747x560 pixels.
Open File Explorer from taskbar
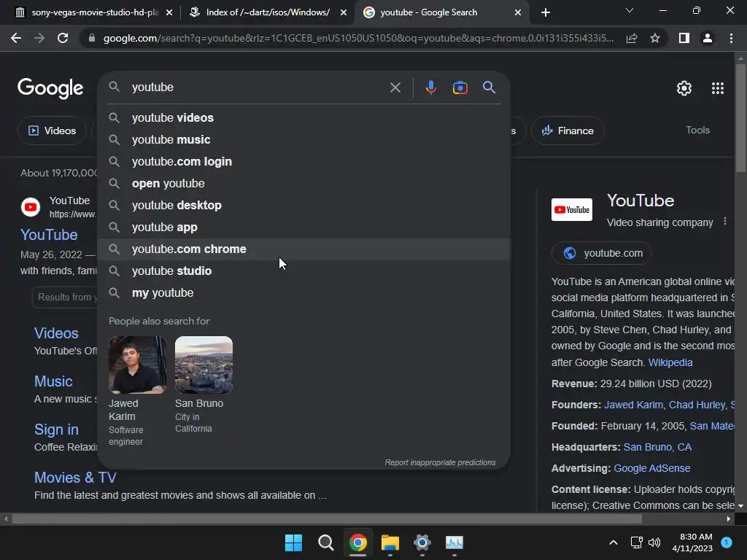(x=390, y=542)
